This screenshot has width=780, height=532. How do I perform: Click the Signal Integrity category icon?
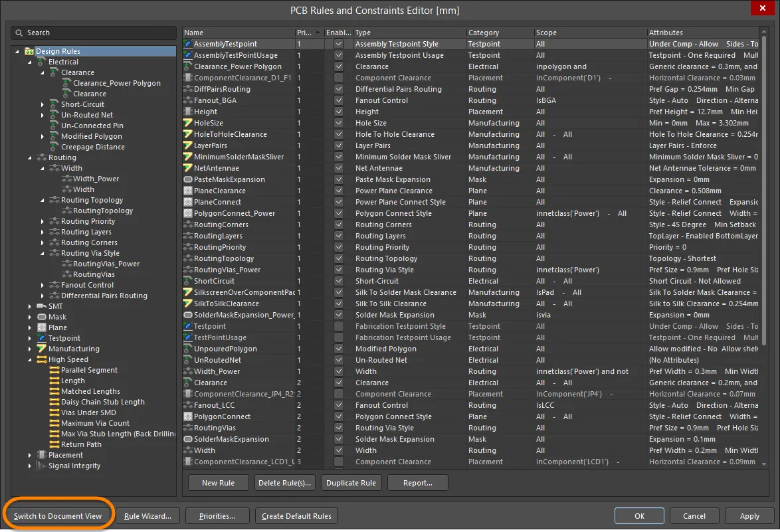point(42,466)
